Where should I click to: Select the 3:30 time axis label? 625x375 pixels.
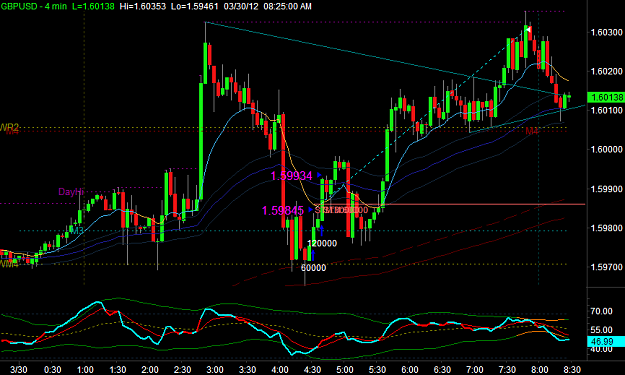tap(248, 370)
